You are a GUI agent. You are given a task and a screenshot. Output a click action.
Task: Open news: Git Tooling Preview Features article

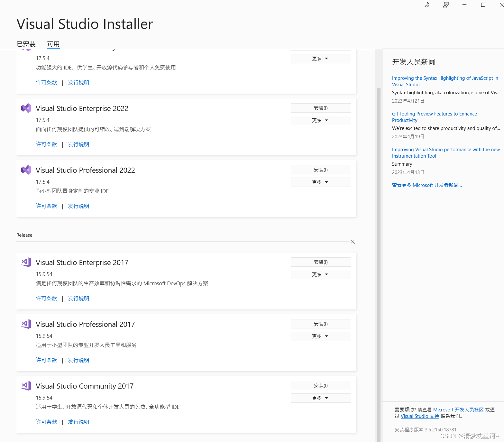coord(434,117)
